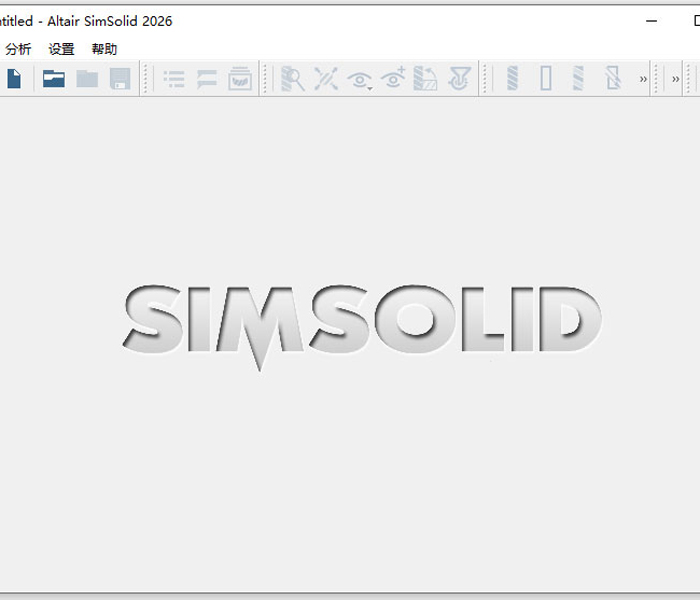Click the greyed-out close project folder icon

87,79
